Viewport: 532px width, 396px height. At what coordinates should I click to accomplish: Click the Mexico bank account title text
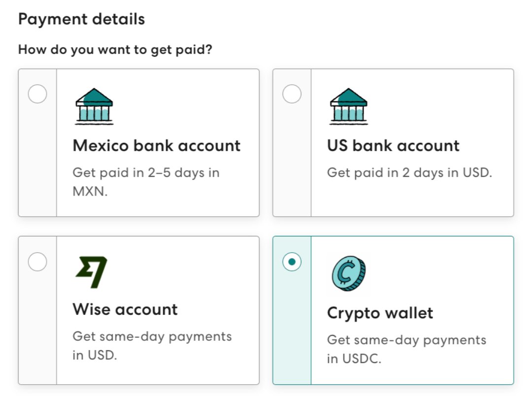tap(156, 146)
